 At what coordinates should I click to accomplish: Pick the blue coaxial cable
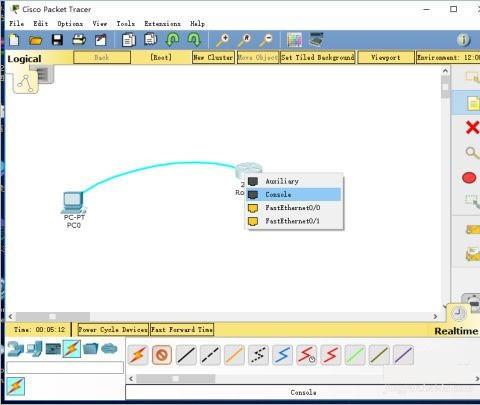coord(282,355)
